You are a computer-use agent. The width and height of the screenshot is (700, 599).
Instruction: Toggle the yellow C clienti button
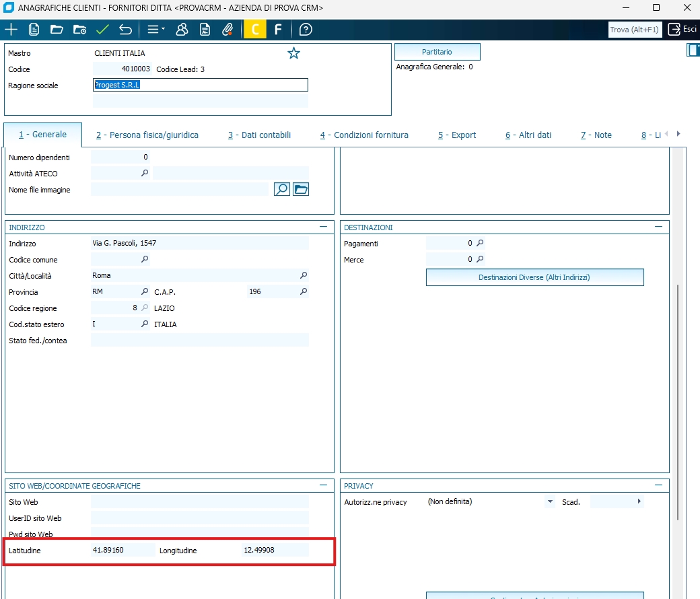click(254, 30)
